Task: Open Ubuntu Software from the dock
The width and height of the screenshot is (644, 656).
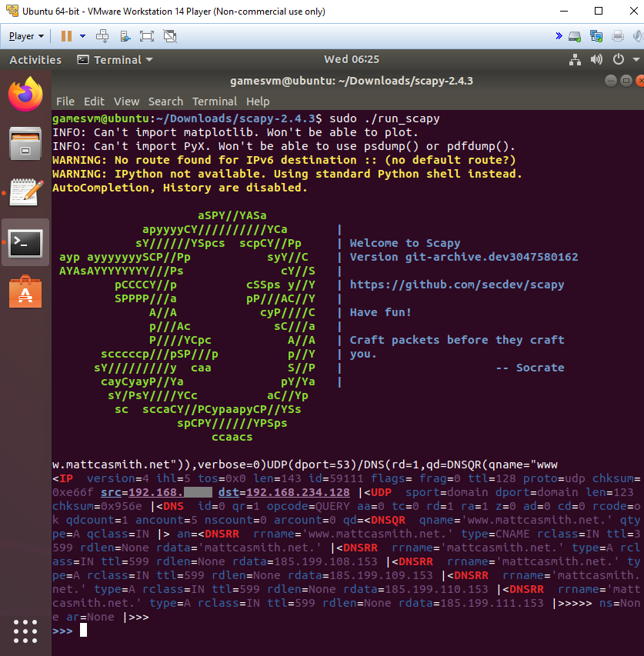Action: click(25, 291)
